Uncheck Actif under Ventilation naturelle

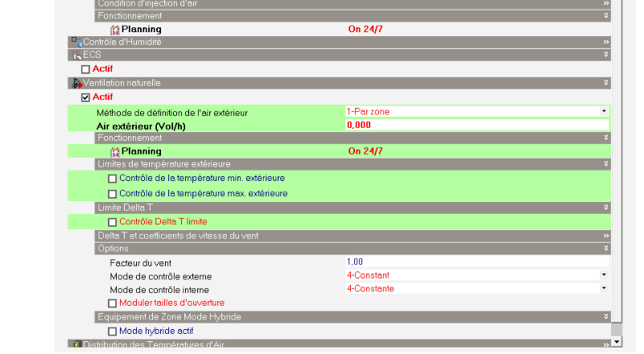click(86, 97)
